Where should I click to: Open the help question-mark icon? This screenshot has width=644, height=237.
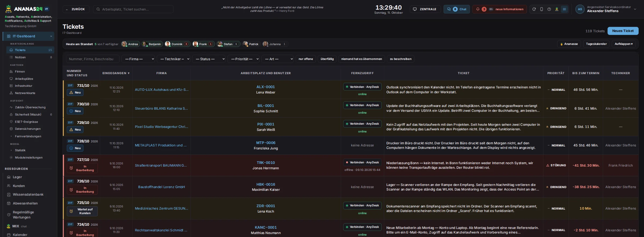tap(549, 9)
